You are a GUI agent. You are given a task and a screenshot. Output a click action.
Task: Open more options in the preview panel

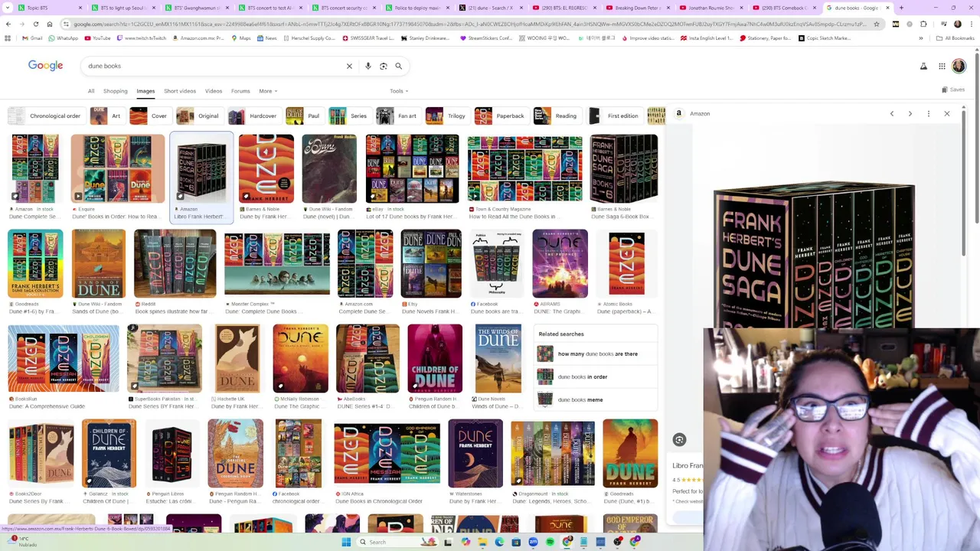[928, 114]
